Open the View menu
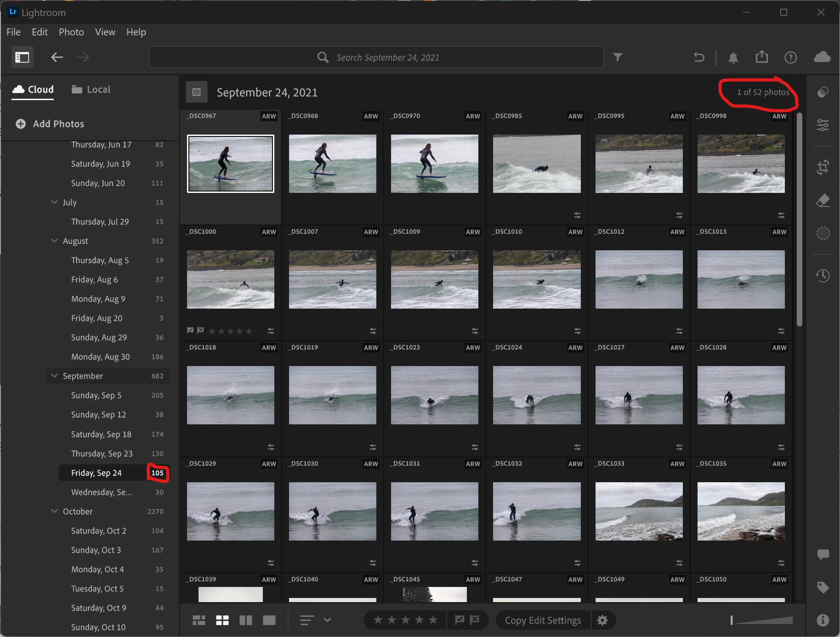 pyautogui.click(x=105, y=32)
